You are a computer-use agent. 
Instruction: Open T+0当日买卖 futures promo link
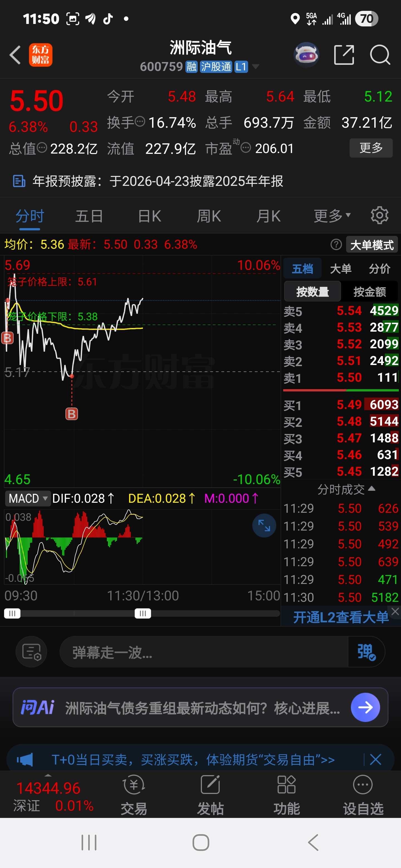193,759
